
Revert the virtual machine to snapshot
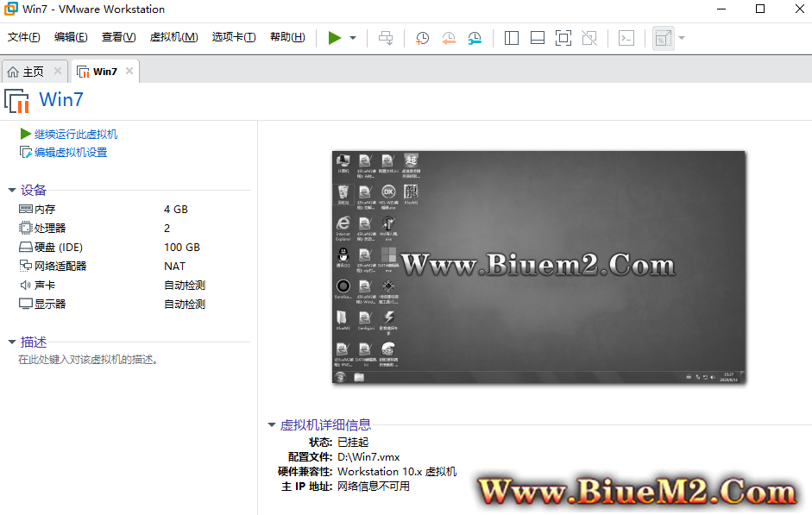pyautogui.click(x=449, y=38)
